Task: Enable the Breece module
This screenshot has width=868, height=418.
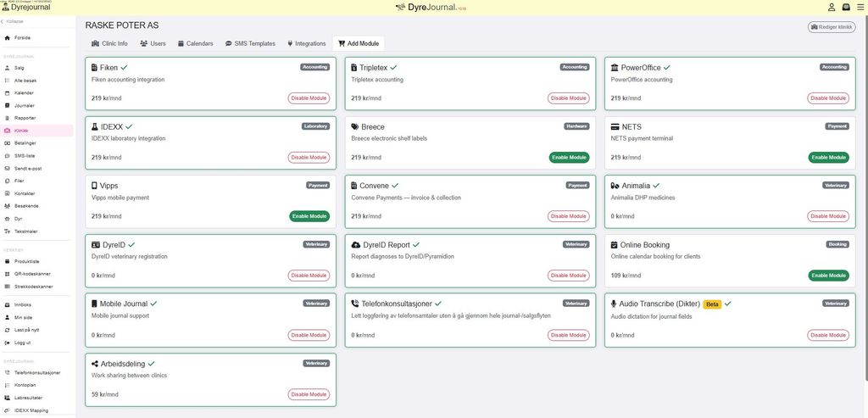Action: [569, 157]
